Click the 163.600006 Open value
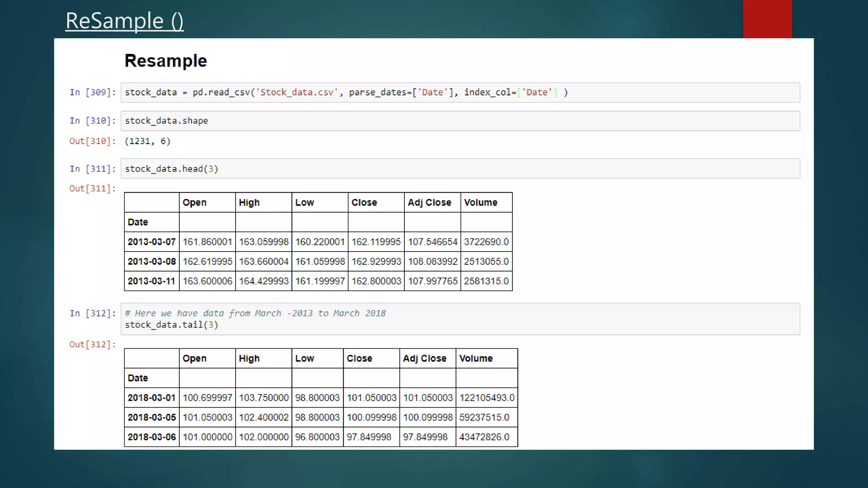The height and width of the screenshot is (488, 868). [x=208, y=281]
